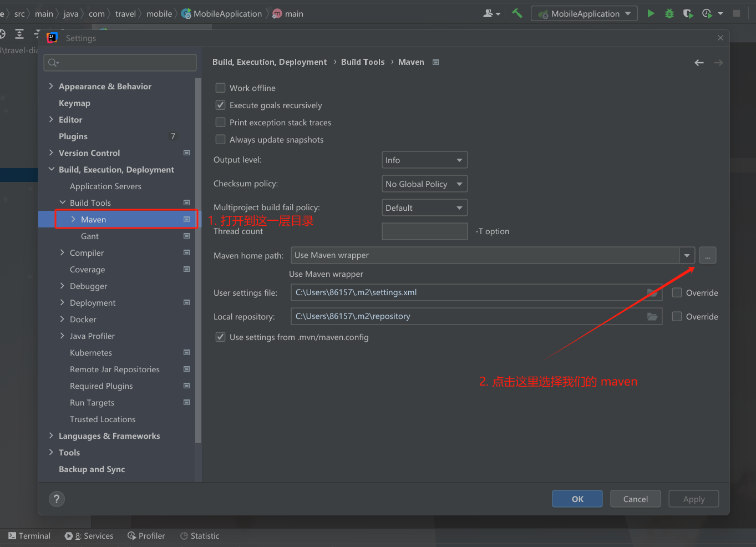
Task: Go back using the left arrow in Settings
Action: [x=699, y=63]
